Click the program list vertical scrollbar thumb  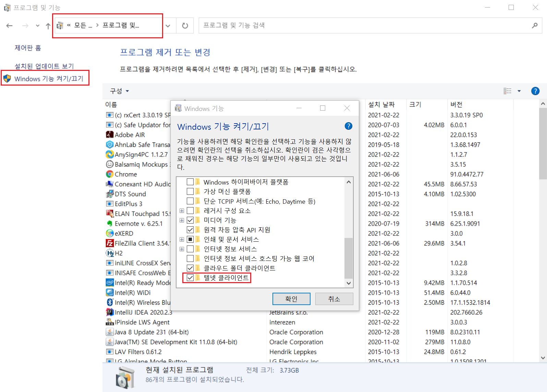[543, 144]
